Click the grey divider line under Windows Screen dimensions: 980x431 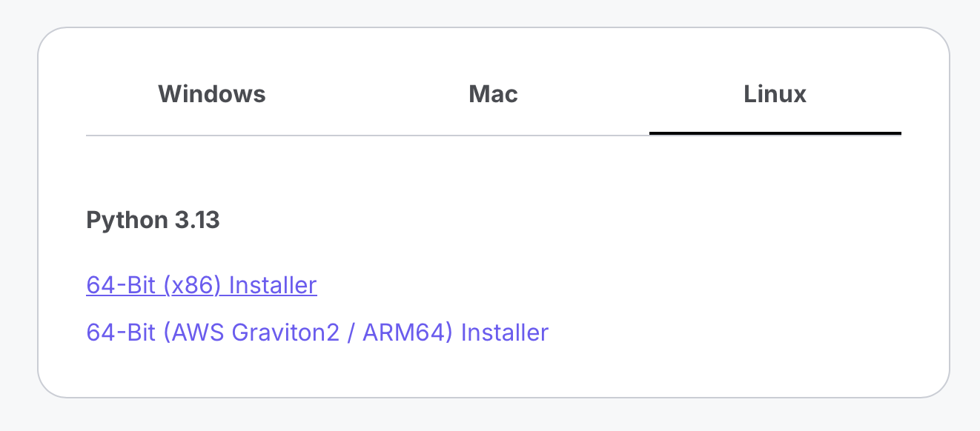(212, 136)
